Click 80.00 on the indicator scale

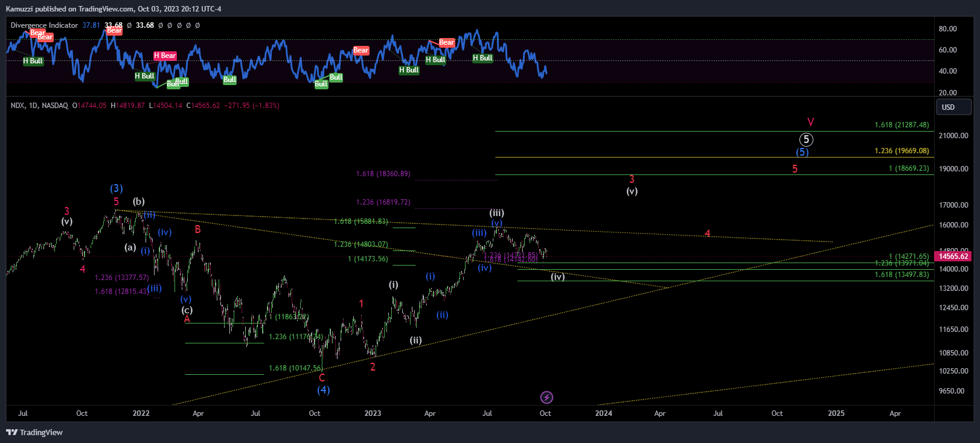coord(947,29)
